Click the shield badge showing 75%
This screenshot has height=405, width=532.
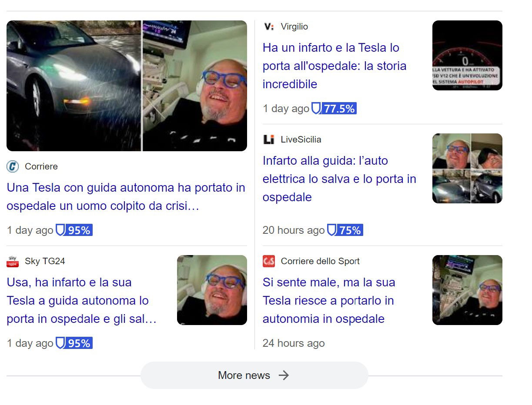click(345, 230)
